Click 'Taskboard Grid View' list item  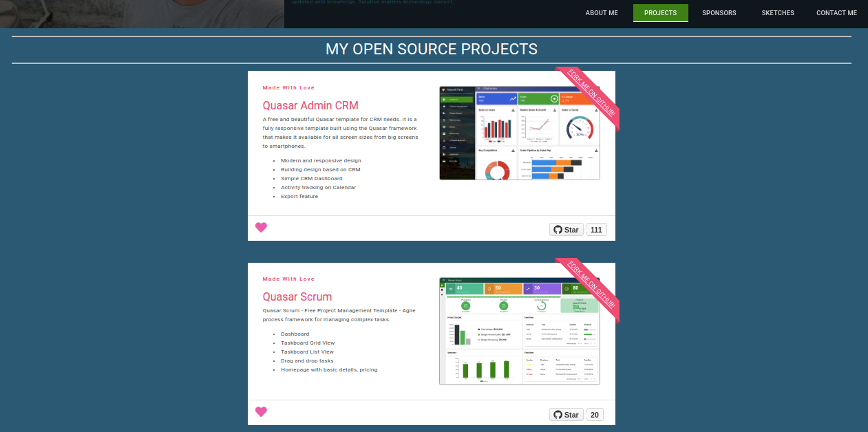(x=308, y=343)
